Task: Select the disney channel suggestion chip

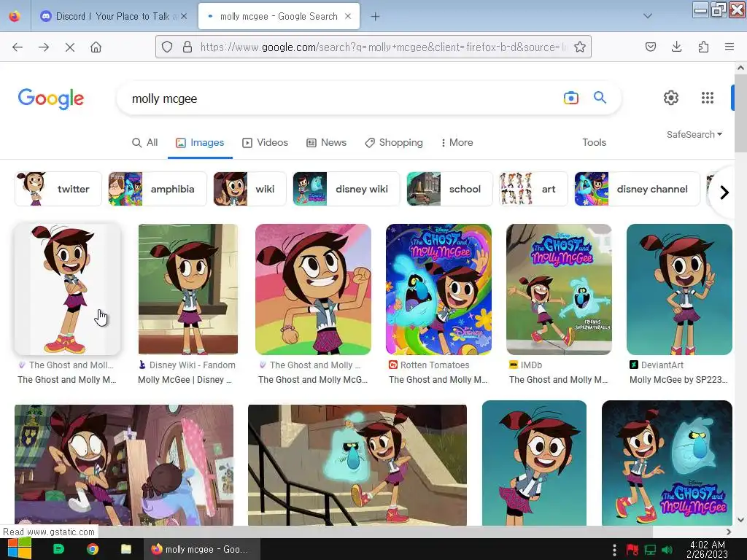Action: click(637, 189)
